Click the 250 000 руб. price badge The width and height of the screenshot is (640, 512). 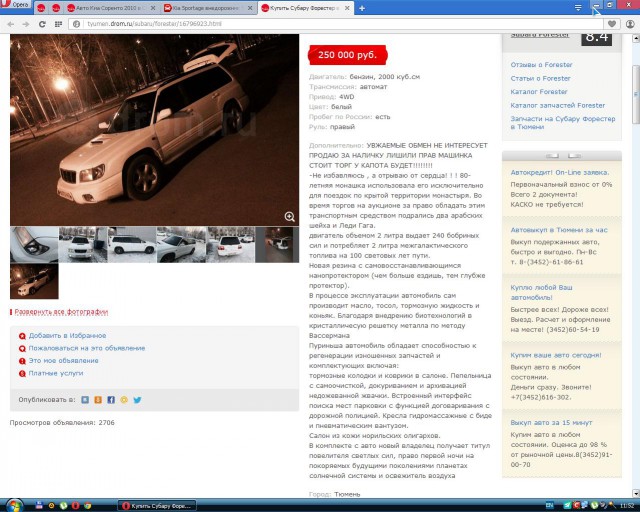tap(346, 55)
